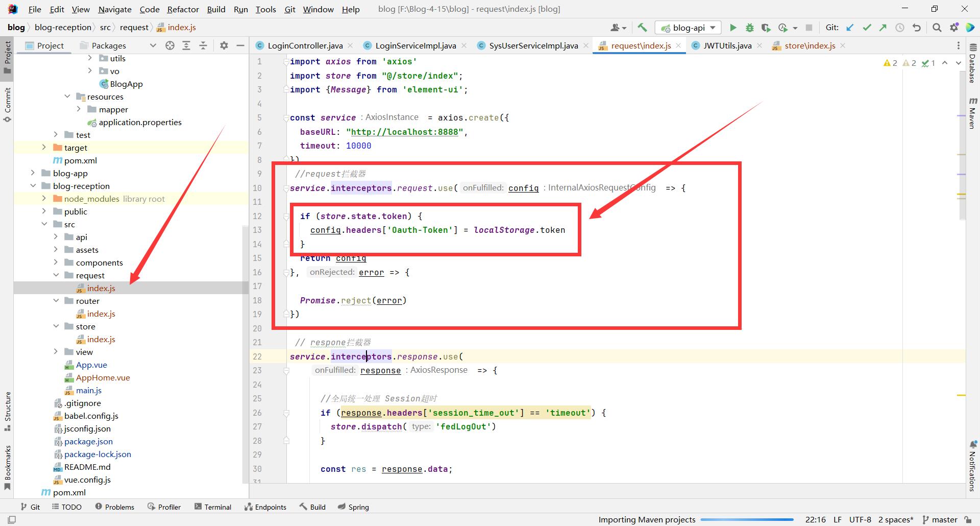Image resolution: width=980 pixels, height=526 pixels.
Task: Switch to LoginController.java tab
Action: [305, 45]
